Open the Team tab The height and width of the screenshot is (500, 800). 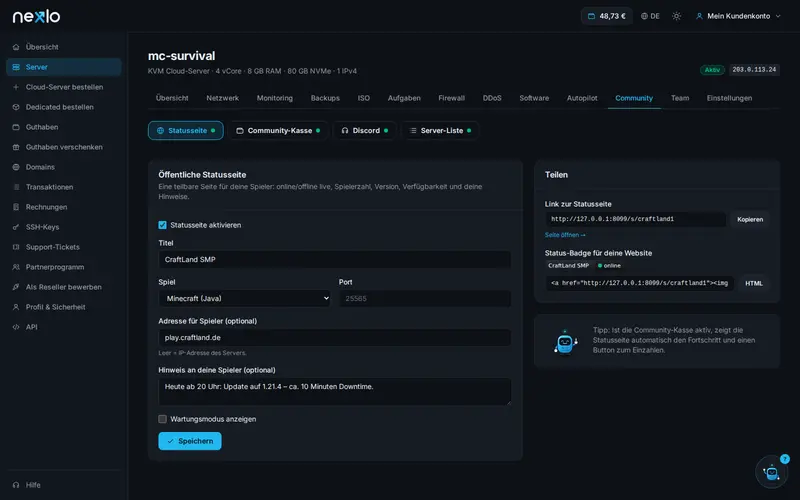pos(680,98)
